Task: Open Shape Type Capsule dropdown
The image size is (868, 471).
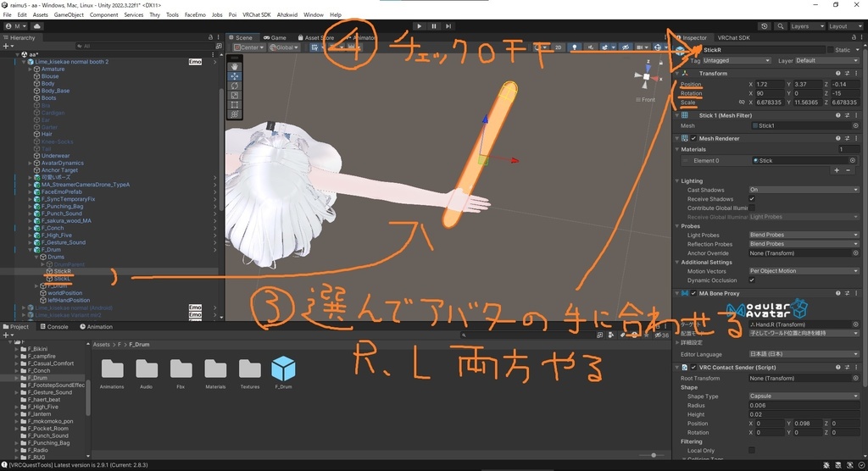Action: 804,396
